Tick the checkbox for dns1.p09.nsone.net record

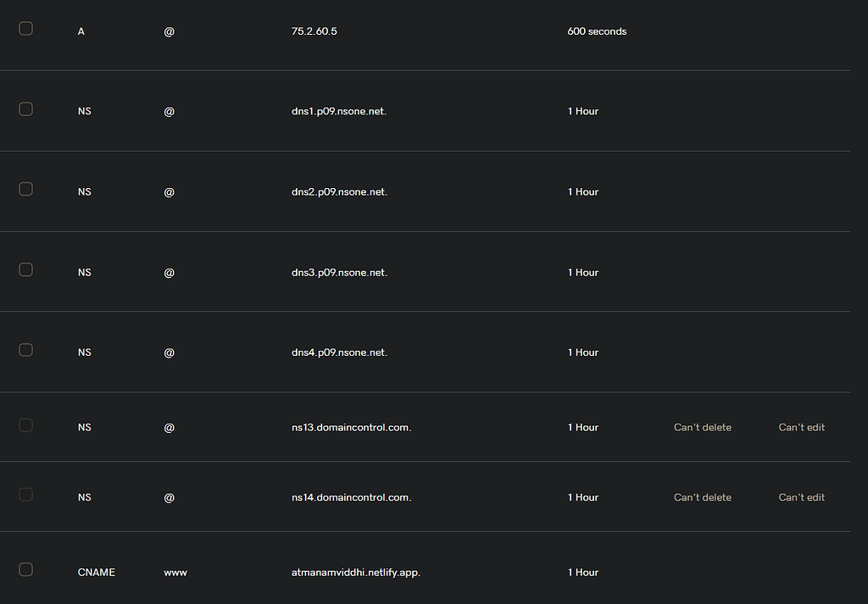[25, 109]
